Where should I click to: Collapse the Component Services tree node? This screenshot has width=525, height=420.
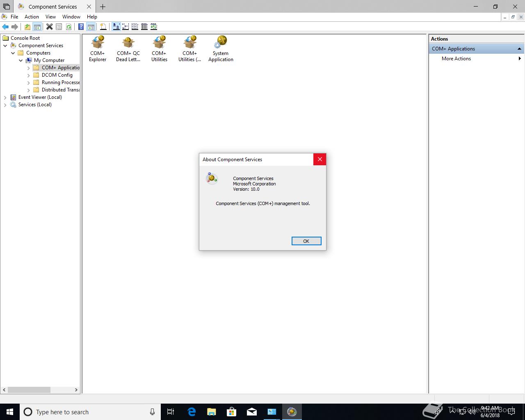(x=5, y=46)
